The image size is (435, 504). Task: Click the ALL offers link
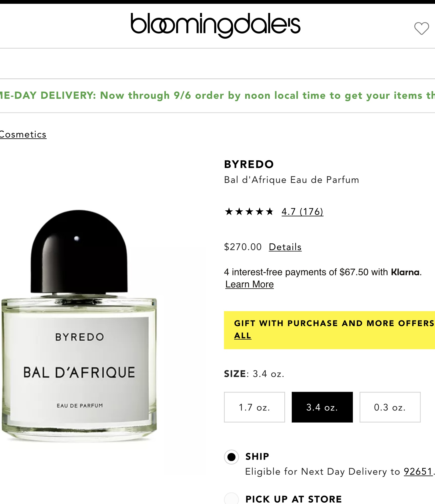pos(243,336)
